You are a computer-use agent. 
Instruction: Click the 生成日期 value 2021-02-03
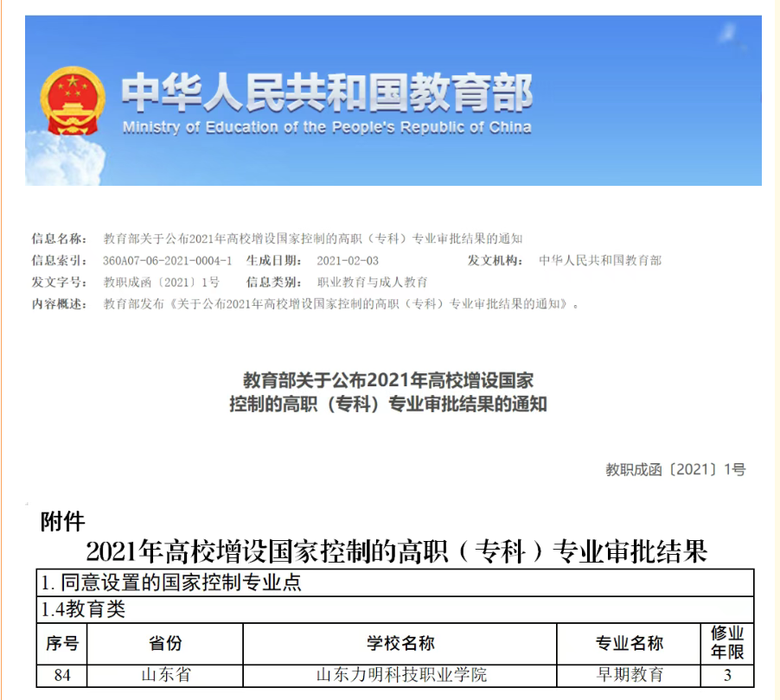click(x=348, y=260)
